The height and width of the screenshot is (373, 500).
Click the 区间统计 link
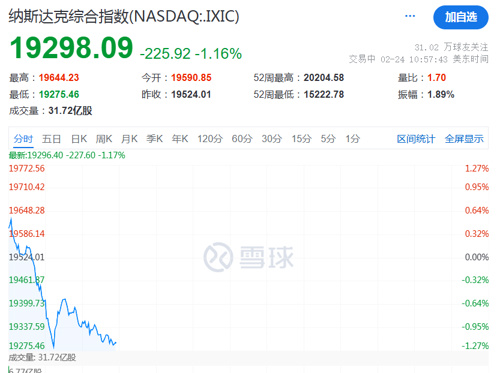click(416, 139)
